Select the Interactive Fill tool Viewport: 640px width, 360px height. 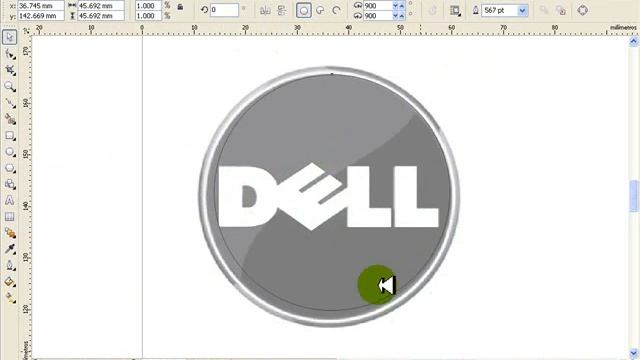click(x=9, y=298)
